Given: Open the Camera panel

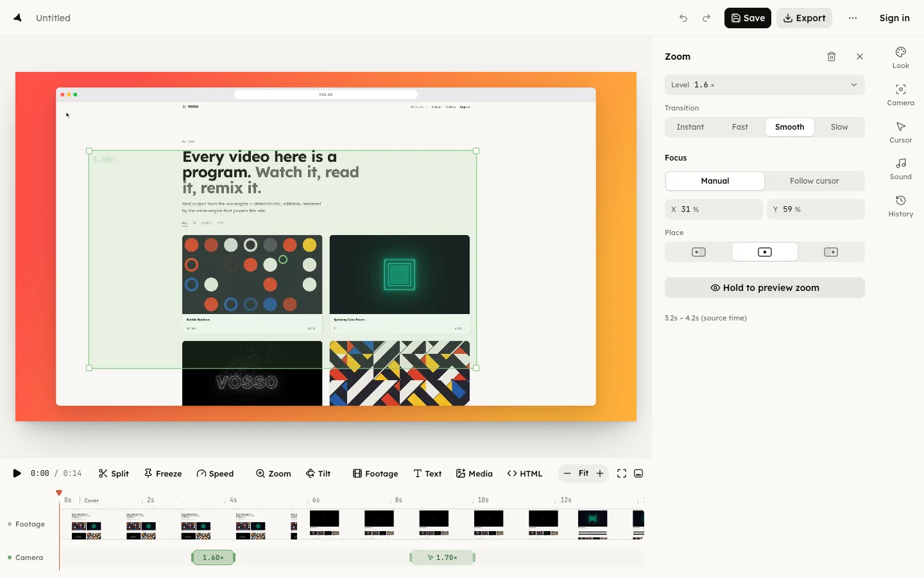Looking at the screenshot, I should (x=901, y=95).
